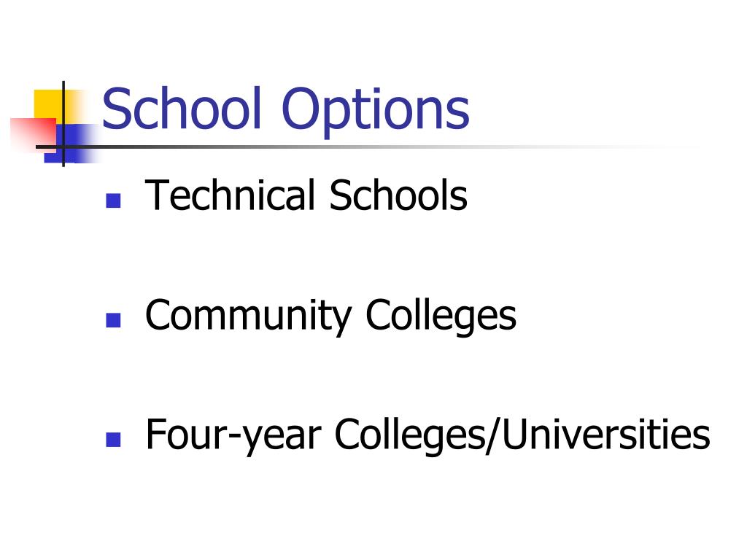Click the horizontal gray line under the title

[367, 147]
